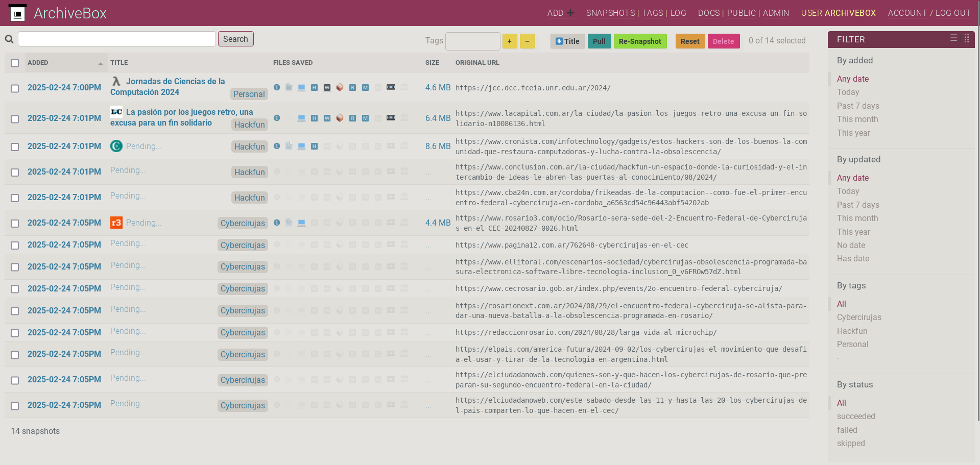Open the W wget icon for La pasión row
980x465 pixels.
[x=327, y=118]
